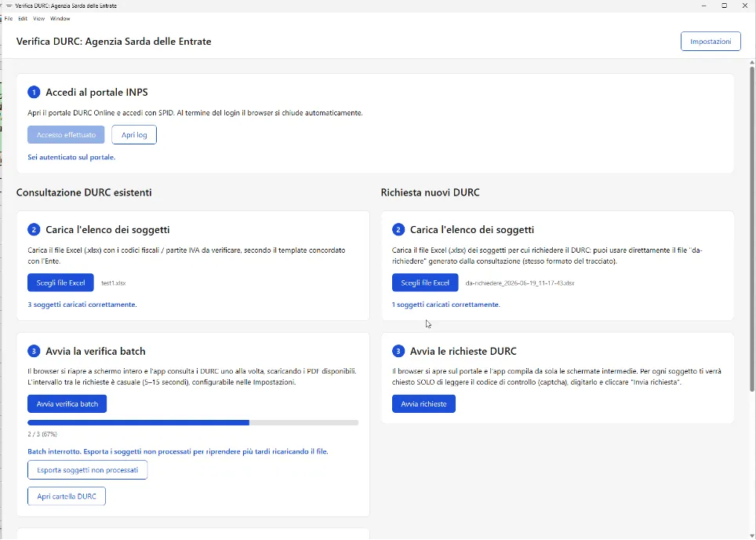
Task: Click the vertical scrollbar thumb
Action: 752,229
